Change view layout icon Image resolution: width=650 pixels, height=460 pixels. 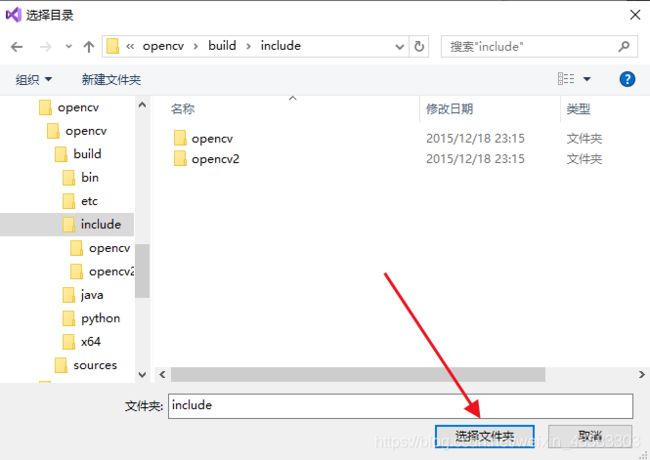[566, 79]
